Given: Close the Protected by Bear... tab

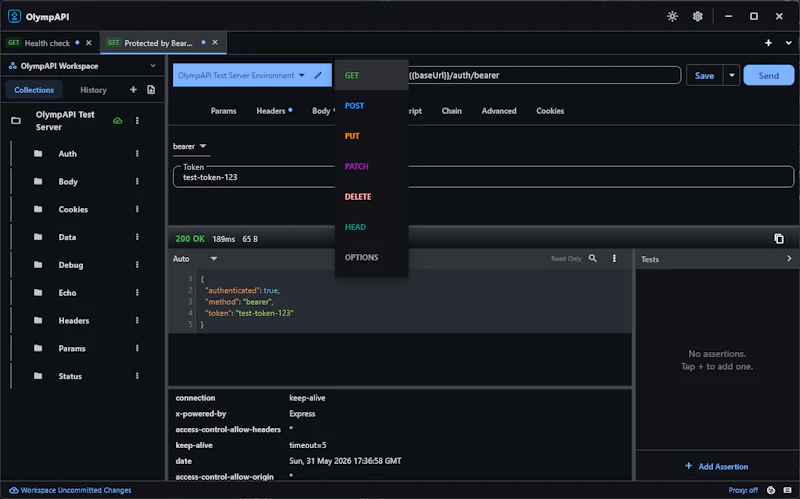Looking at the screenshot, I should point(215,42).
